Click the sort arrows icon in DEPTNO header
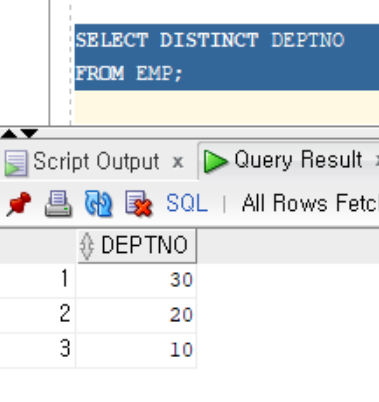The image size is (379, 402). pyautogui.click(x=87, y=246)
